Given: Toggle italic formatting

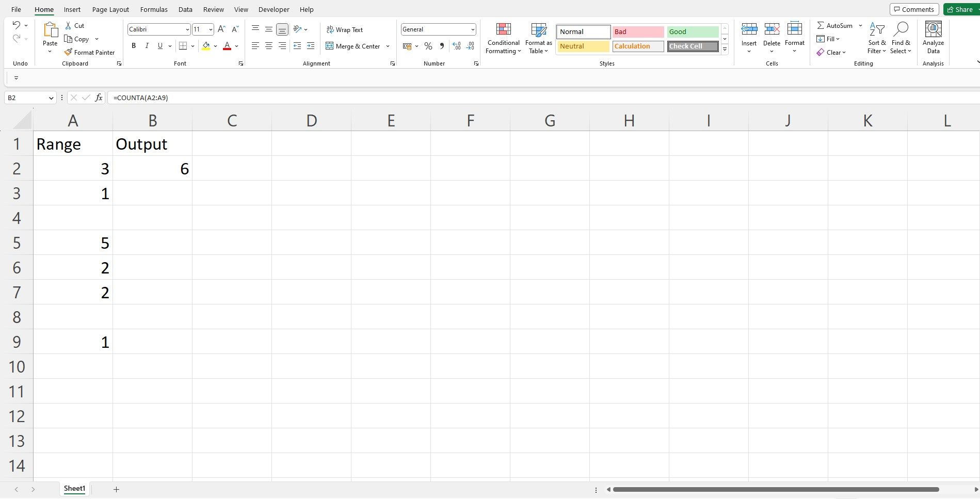Looking at the screenshot, I should pyautogui.click(x=147, y=46).
